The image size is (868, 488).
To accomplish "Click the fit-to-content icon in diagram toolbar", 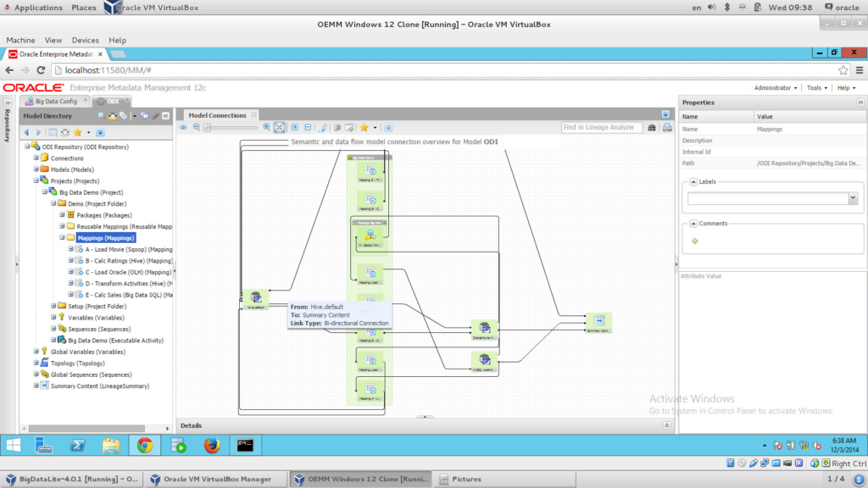I will point(280,128).
